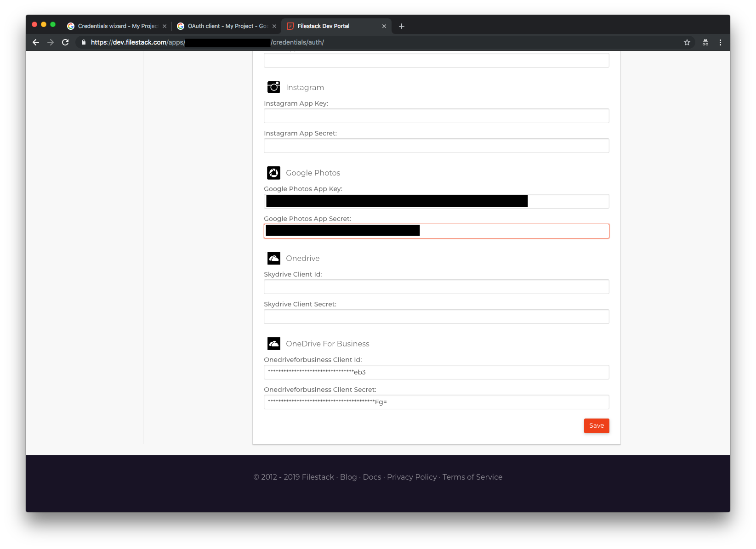The image size is (756, 549).
Task: Close the OAuth client tab
Action: click(274, 26)
